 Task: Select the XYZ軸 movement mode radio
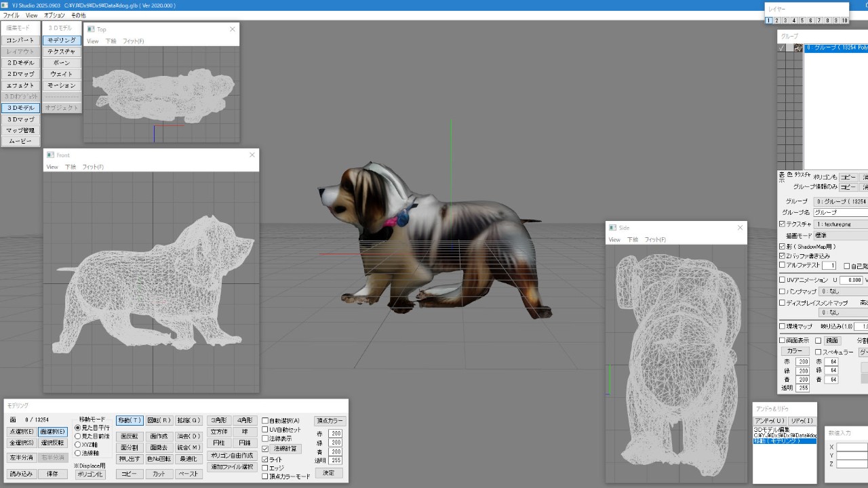pos(77,445)
